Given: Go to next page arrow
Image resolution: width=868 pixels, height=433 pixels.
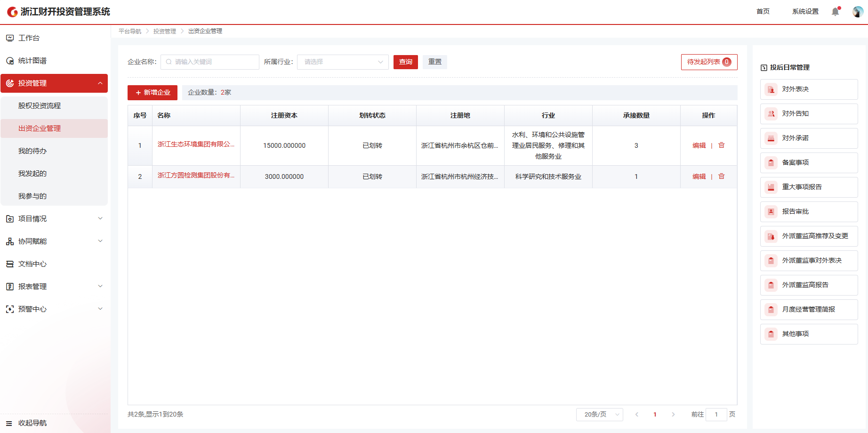Looking at the screenshot, I should [673, 415].
